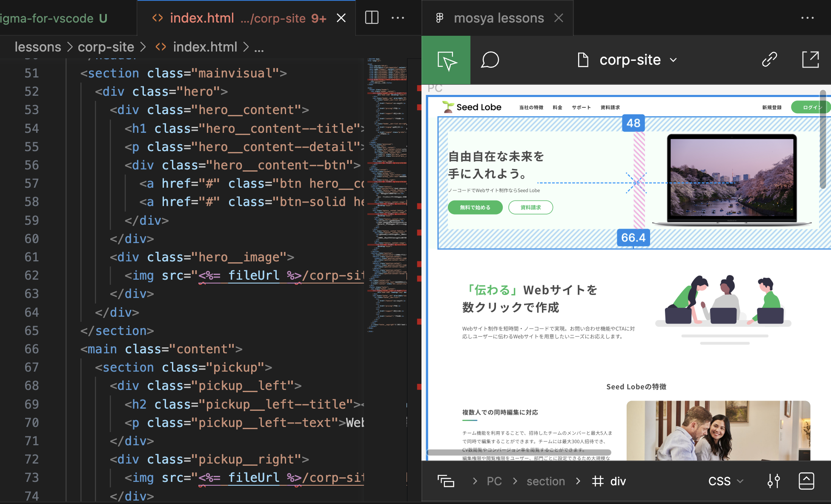Open the CSS language dropdown
The width and height of the screenshot is (831, 504).
(x=725, y=481)
